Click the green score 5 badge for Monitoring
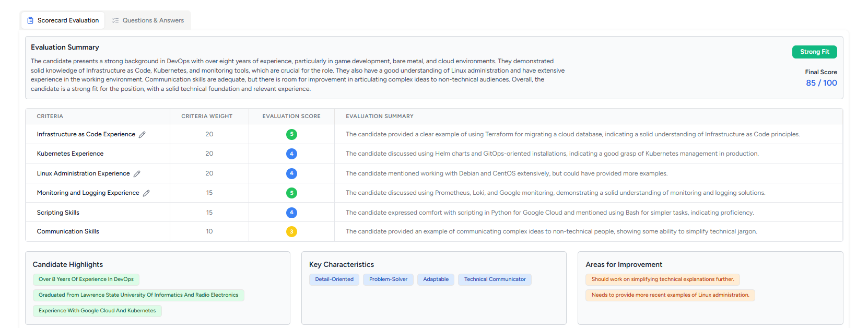This screenshot has width=868, height=328. point(291,193)
